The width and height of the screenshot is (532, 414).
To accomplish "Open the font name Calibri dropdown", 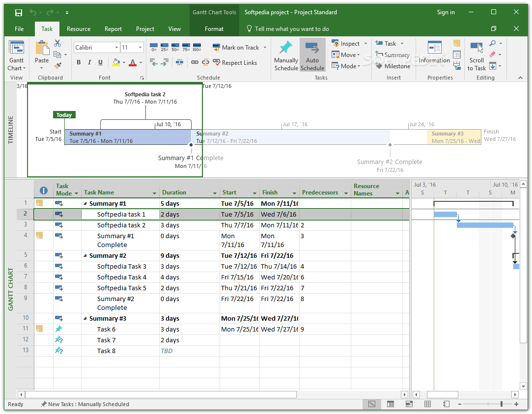I will pyautogui.click(x=116, y=48).
